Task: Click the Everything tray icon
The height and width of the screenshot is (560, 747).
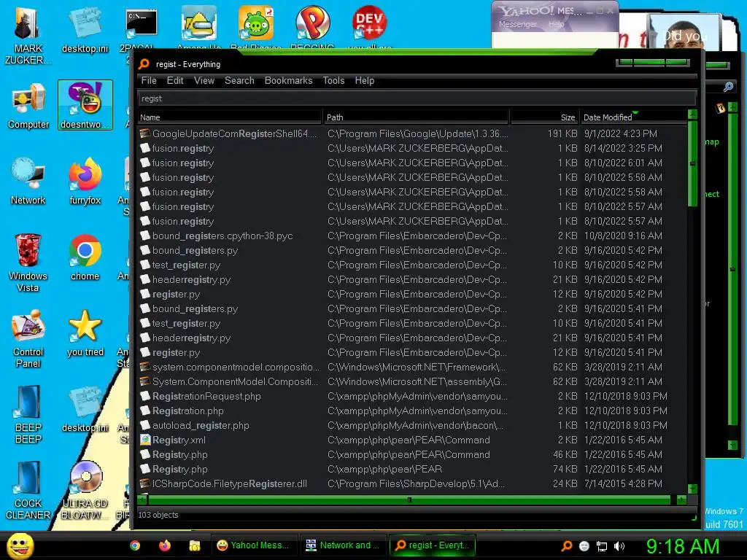Action: coord(566,546)
